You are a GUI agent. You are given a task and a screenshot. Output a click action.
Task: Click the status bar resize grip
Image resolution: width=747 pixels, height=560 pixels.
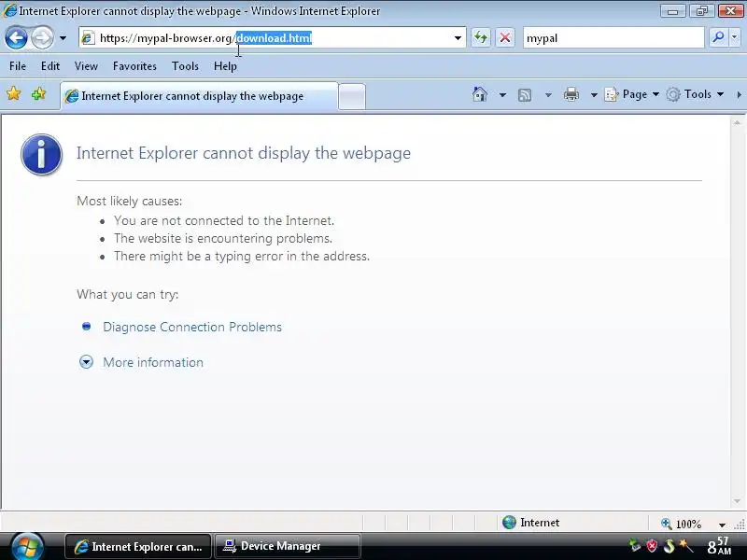click(740, 525)
